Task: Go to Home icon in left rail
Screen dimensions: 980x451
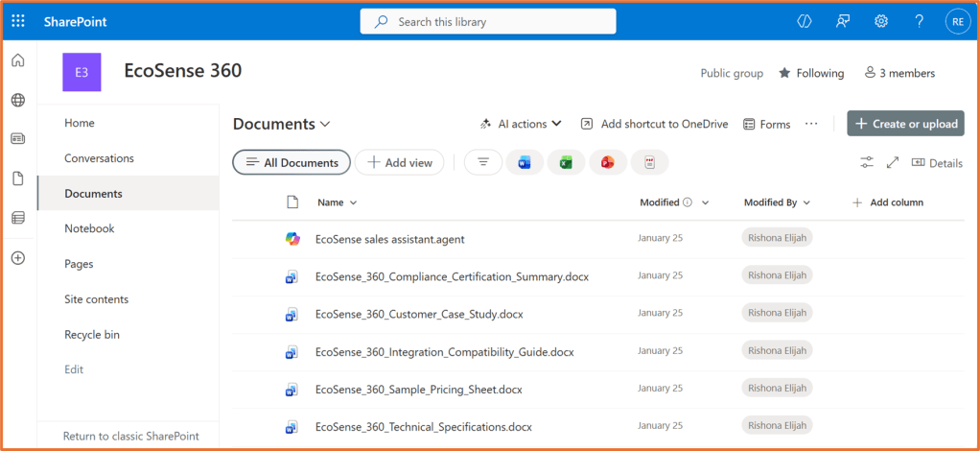Action: click(18, 60)
